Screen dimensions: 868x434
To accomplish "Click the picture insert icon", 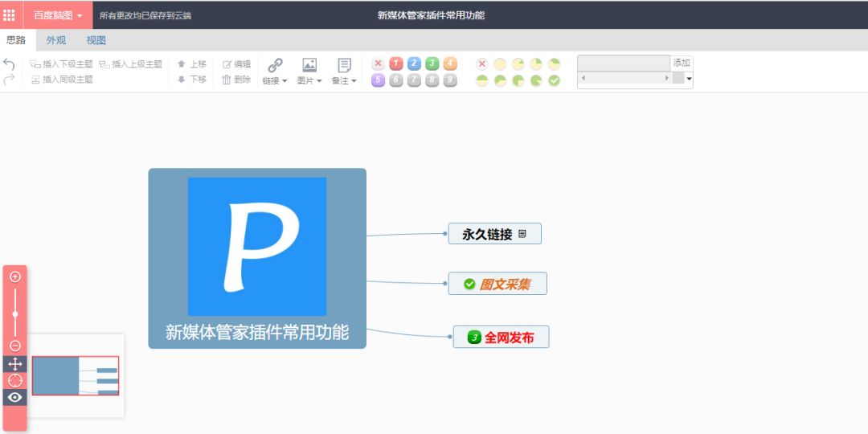I will [309, 65].
